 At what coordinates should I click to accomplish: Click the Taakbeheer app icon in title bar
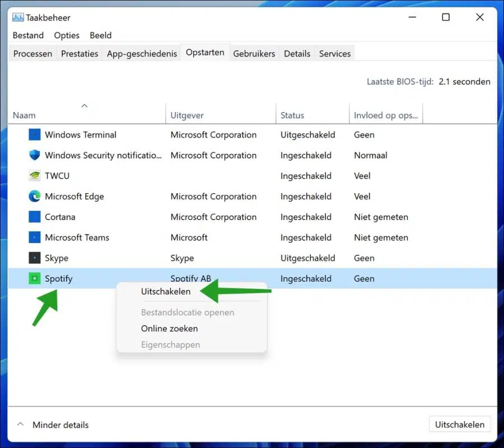tap(18, 17)
